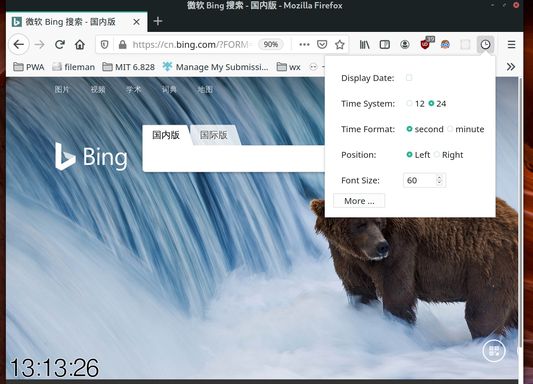Open the round QR code button

pyautogui.click(x=494, y=350)
